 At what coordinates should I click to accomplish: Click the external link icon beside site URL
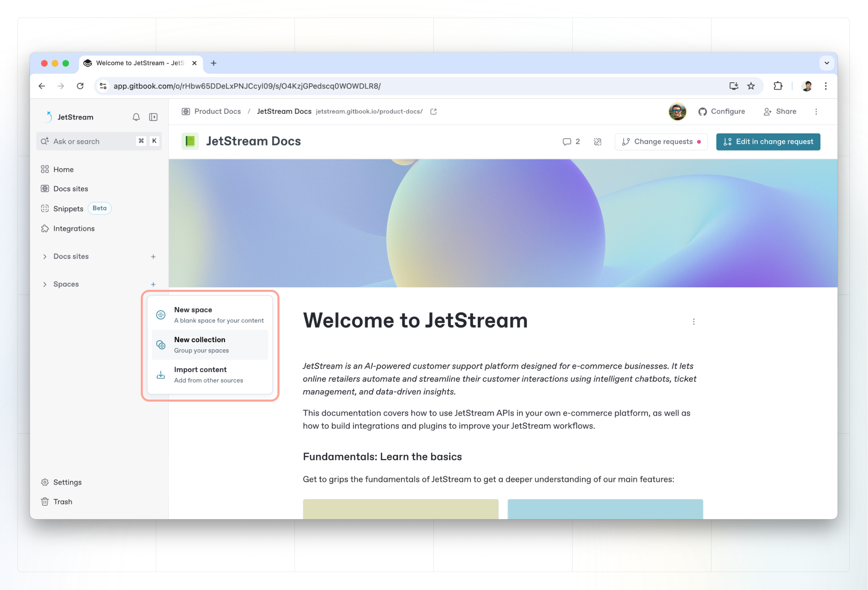pos(434,112)
